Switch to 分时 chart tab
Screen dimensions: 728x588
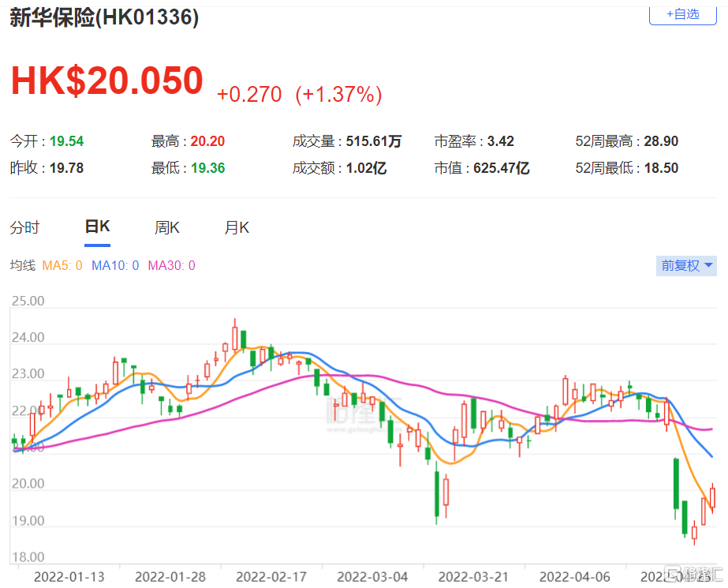pos(25,227)
